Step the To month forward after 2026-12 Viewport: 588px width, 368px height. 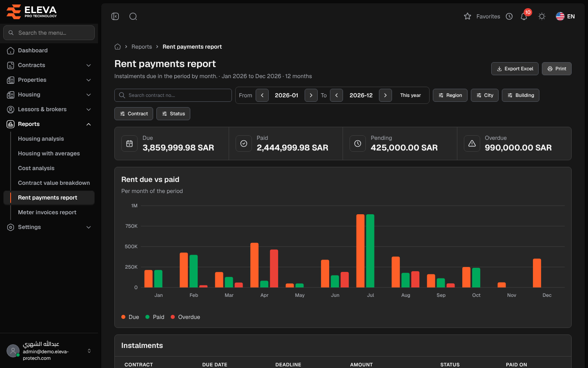(385, 95)
